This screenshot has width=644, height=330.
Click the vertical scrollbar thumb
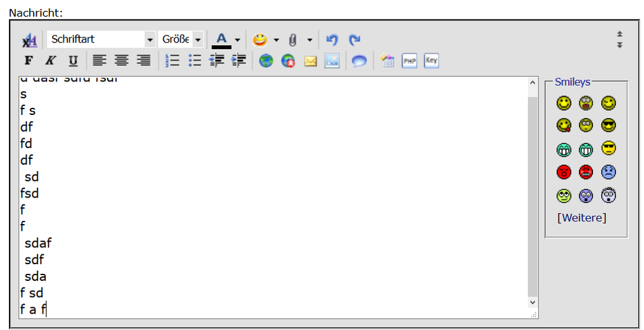tap(533, 196)
